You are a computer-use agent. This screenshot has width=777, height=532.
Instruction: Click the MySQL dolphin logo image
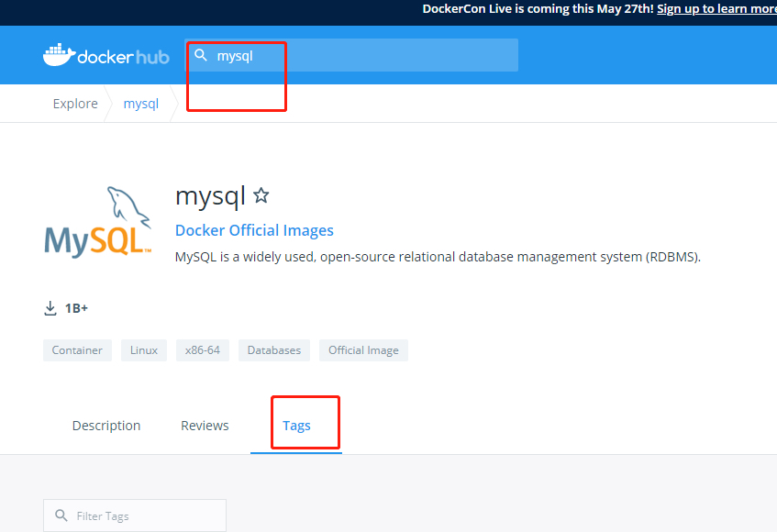tap(97, 221)
